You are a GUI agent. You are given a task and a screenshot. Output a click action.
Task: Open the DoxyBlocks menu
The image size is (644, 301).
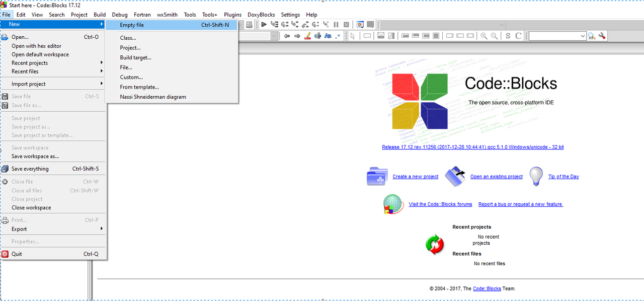click(x=261, y=15)
